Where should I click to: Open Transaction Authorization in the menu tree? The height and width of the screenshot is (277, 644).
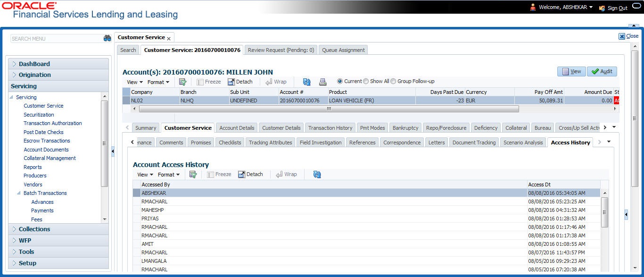click(x=53, y=123)
